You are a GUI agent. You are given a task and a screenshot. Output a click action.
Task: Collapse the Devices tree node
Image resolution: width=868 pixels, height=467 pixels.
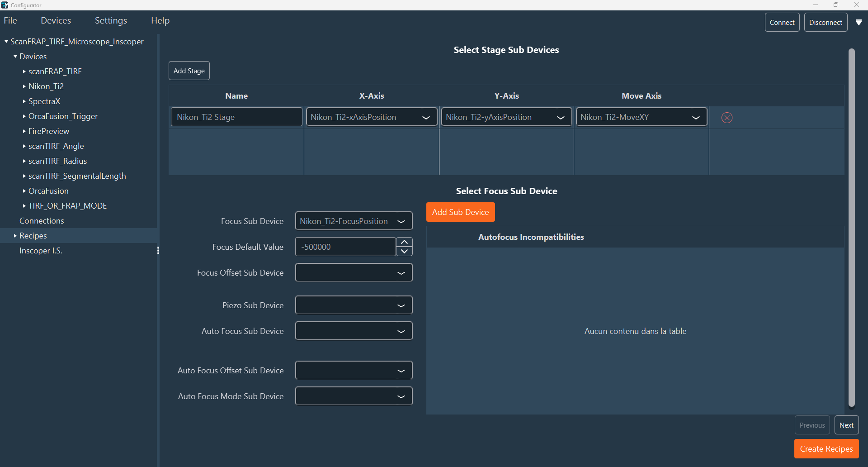(x=15, y=57)
